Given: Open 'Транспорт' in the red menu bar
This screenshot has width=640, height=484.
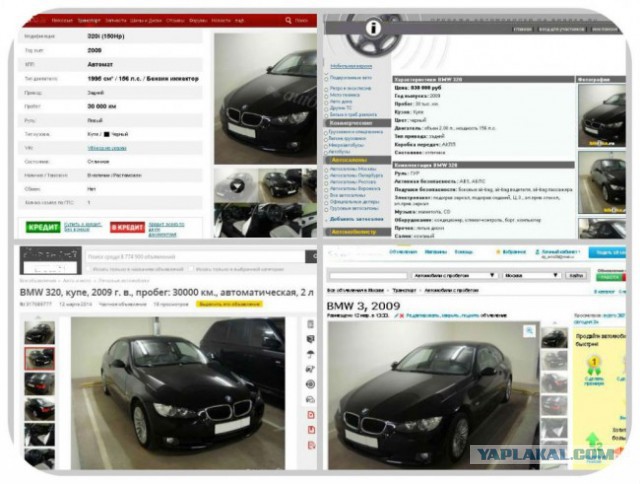Looking at the screenshot, I should pos(89,20).
